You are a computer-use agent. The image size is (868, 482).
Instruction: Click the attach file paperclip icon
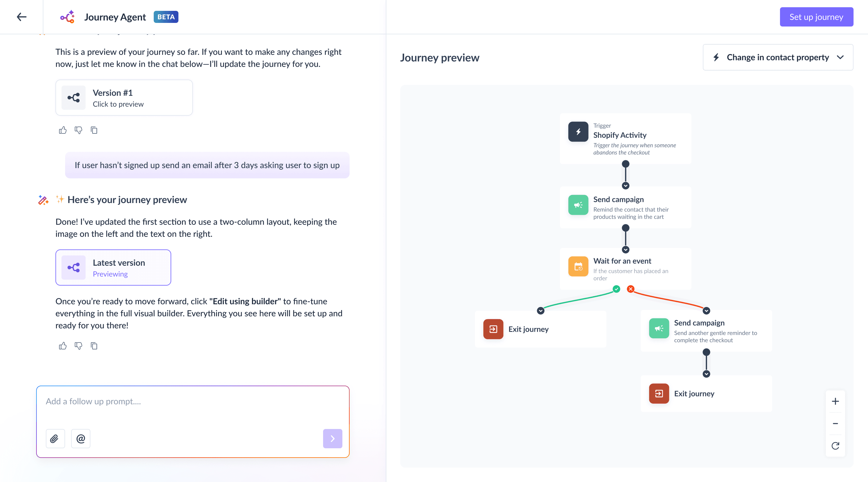coord(55,438)
